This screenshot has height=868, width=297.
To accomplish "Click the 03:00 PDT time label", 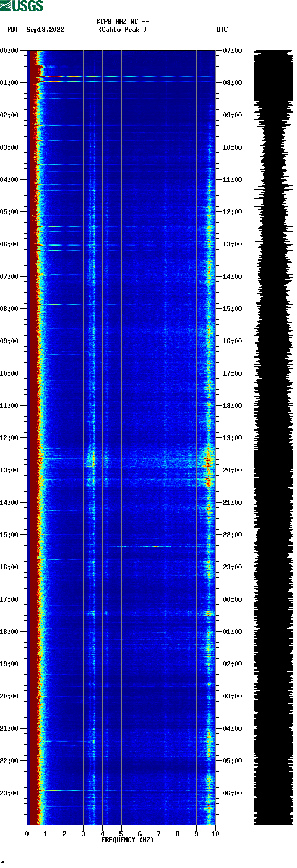I will tap(9, 147).
